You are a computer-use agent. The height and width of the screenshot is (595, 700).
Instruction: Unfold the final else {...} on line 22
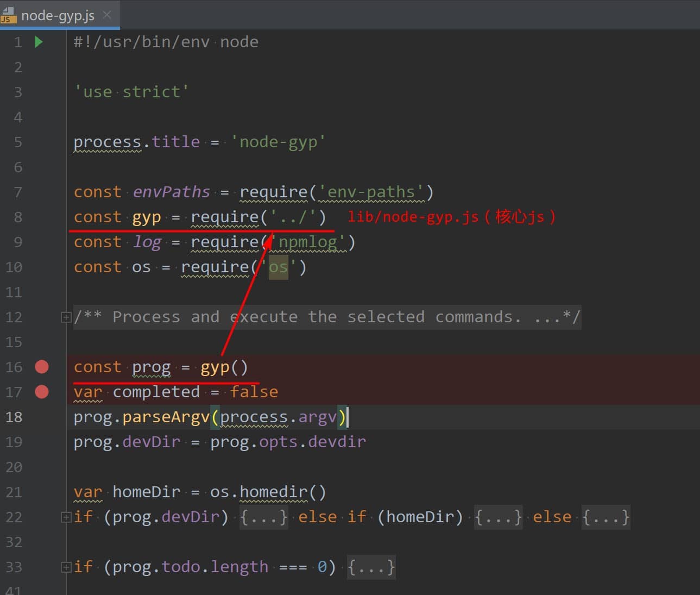606,517
